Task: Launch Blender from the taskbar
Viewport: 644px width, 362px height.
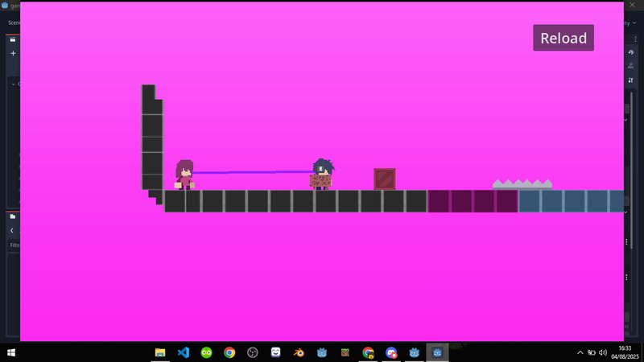Action: [299, 352]
